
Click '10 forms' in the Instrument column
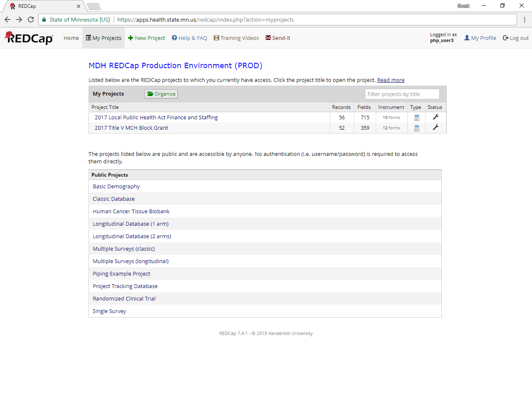click(x=392, y=118)
